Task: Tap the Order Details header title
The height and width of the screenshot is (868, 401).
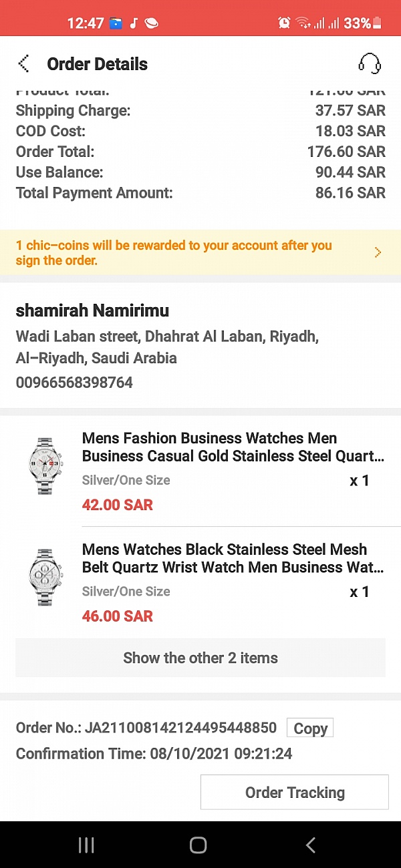Action: coord(98,64)
